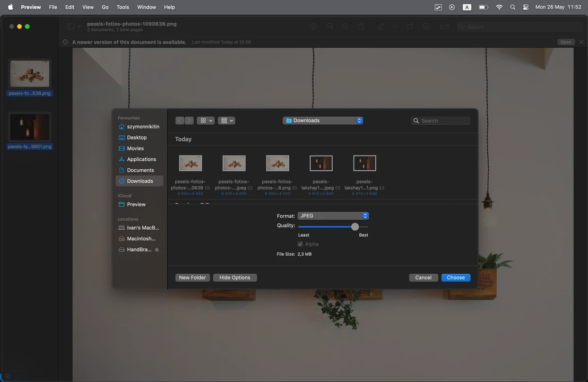Screen dimensions: 588x382
Task: Open the icon view options dropdown
Action: [x=205, y=120]
